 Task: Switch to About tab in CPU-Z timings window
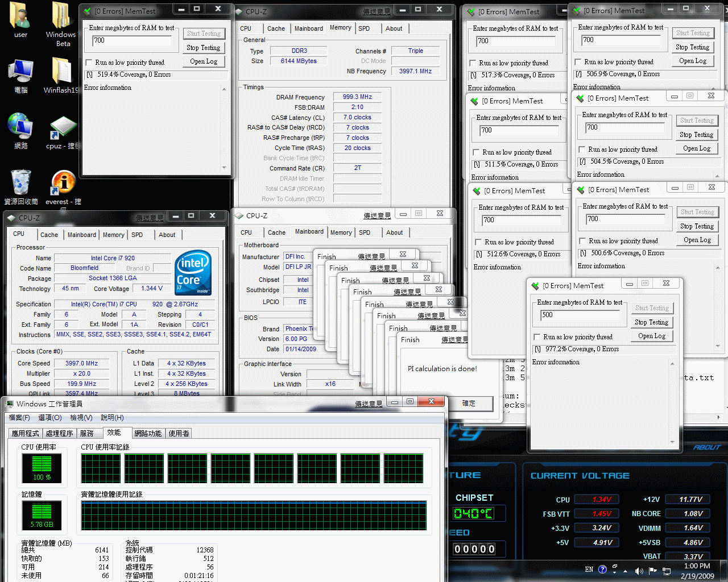tap(394, 28)
